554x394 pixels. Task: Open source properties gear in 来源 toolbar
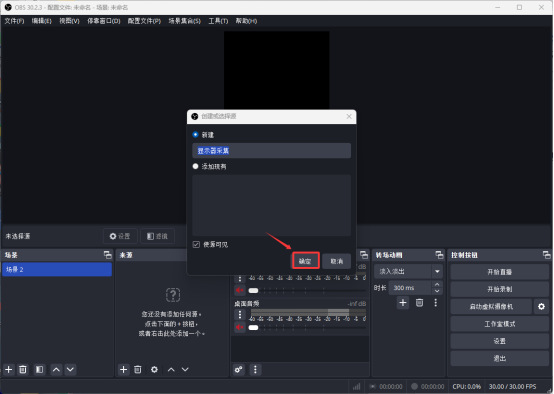(154, 370)
